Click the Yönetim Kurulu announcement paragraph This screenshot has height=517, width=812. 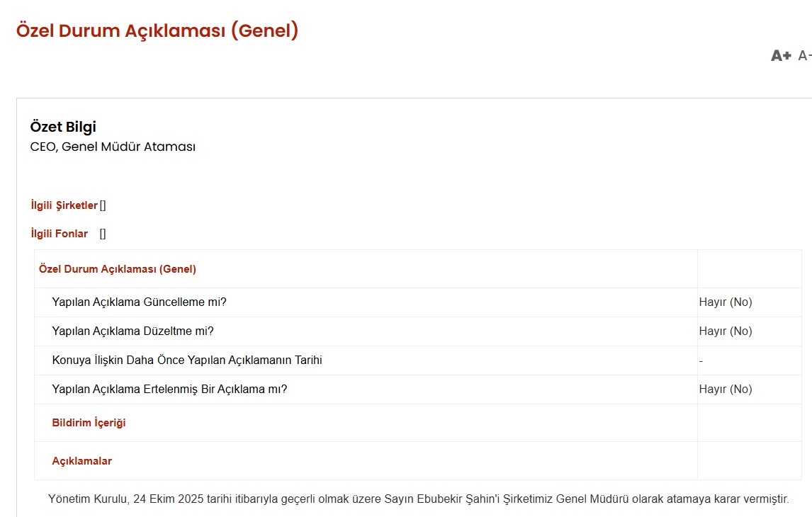(x=418, y=499)
